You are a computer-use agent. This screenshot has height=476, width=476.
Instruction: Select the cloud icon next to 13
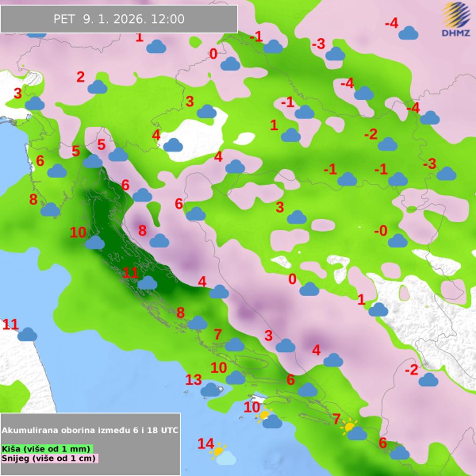click(x=212, y=390)
